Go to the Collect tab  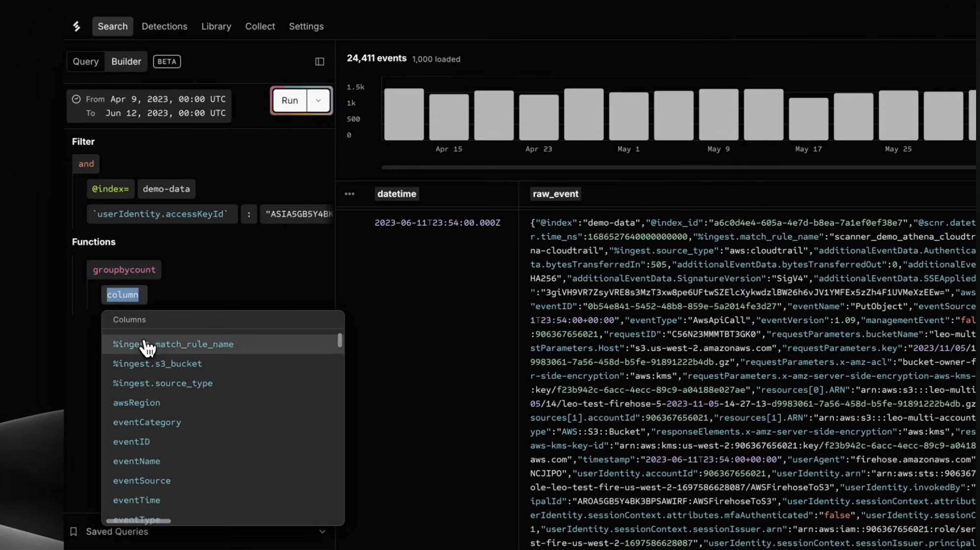click(260, 27)
